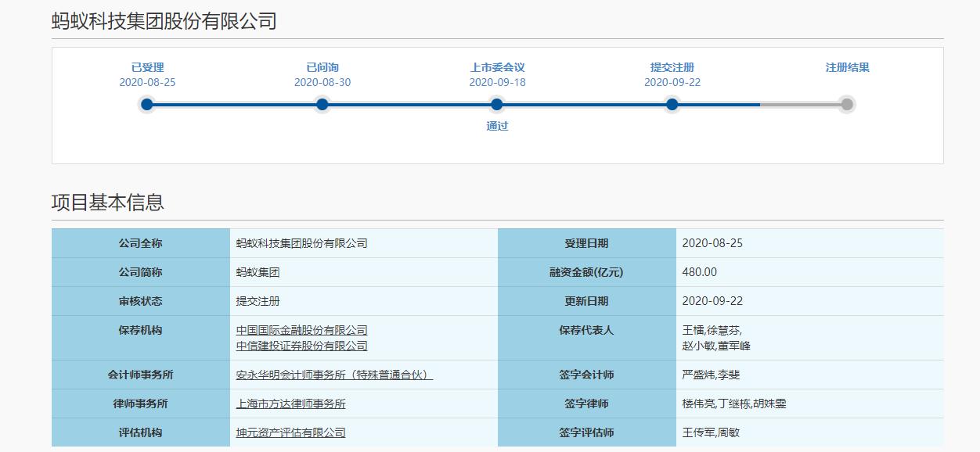This screenshot has width=980, height=452.
Task: Open the 安永华明会计师事务所 accounting firm link
Action: point(334,375)
